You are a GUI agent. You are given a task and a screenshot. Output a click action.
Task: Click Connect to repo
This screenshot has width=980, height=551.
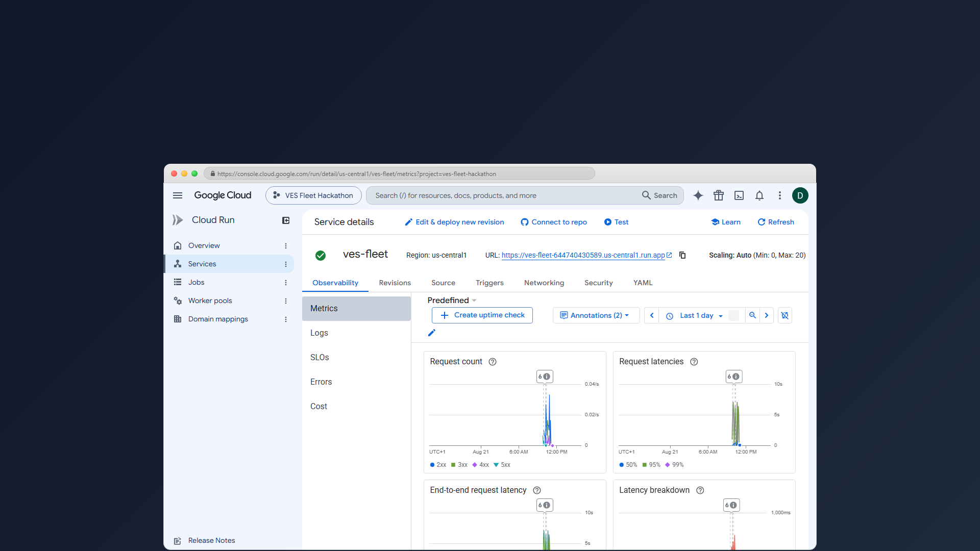click(554, 222)
